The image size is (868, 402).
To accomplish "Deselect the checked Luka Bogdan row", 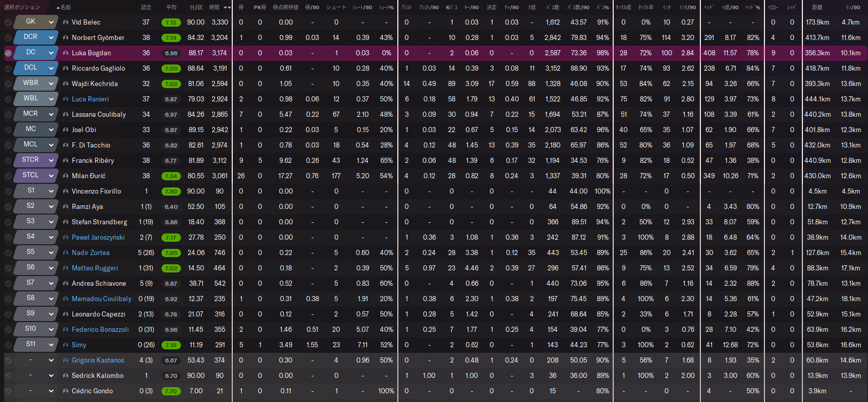I will coord(8,53).
